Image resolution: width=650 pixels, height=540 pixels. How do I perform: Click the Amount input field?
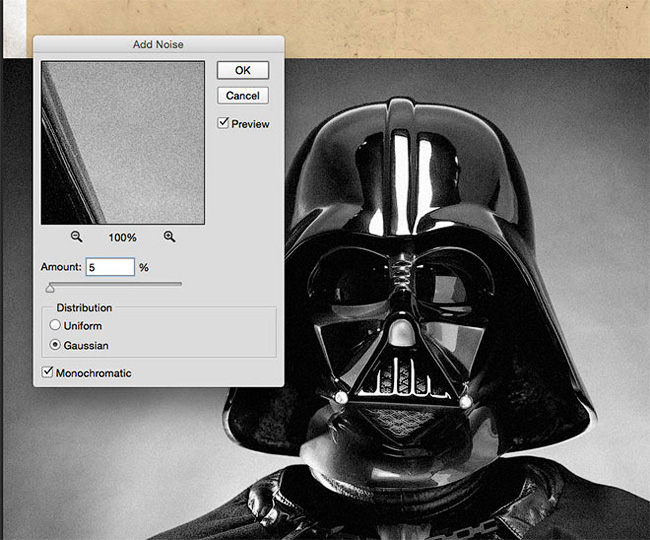pyautogui.click(x=110, y=267)
